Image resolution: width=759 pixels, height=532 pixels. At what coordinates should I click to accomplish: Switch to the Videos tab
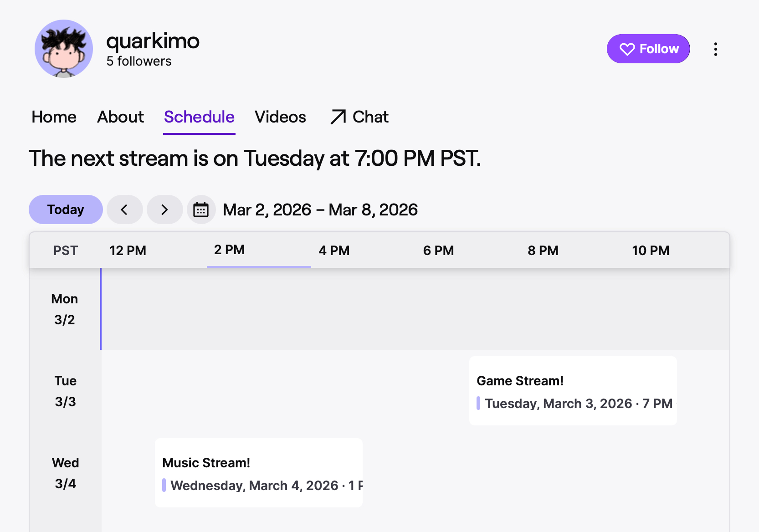tap(280, 117)
